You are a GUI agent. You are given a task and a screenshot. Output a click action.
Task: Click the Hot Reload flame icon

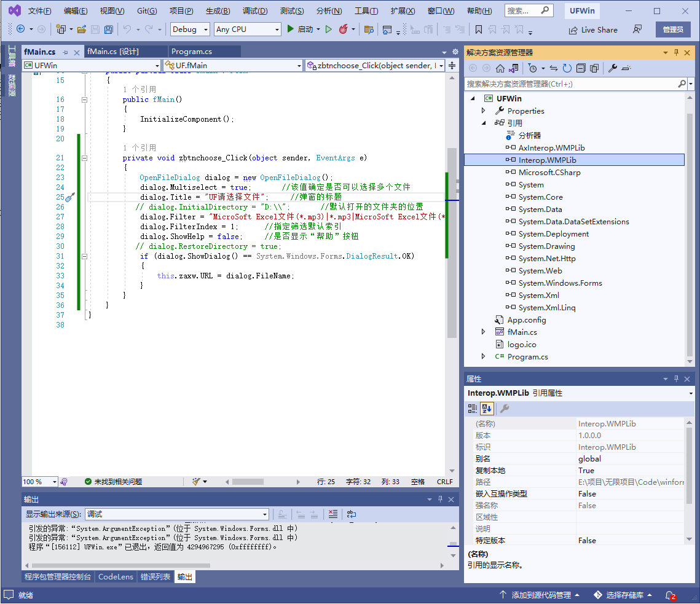point(343,29)
